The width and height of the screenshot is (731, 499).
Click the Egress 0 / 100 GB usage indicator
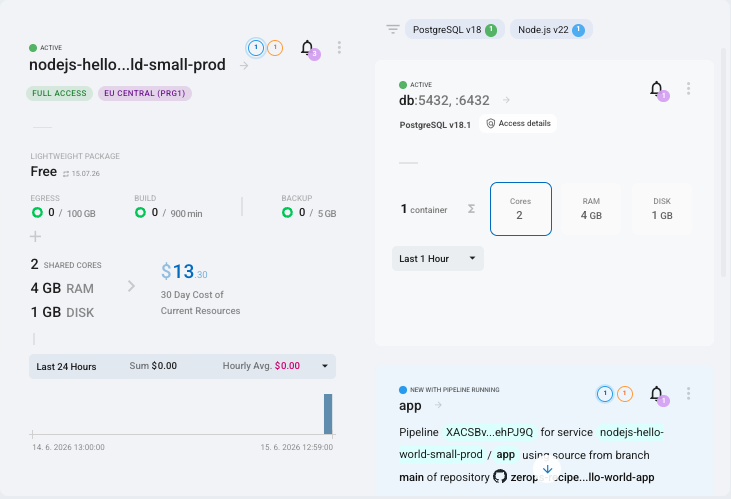click(x=63, y=213)
